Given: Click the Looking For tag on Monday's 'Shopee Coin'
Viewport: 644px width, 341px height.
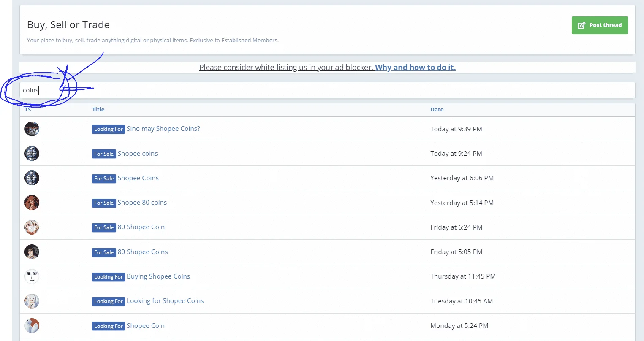Looking at the screenshot, I should point(109,326).
